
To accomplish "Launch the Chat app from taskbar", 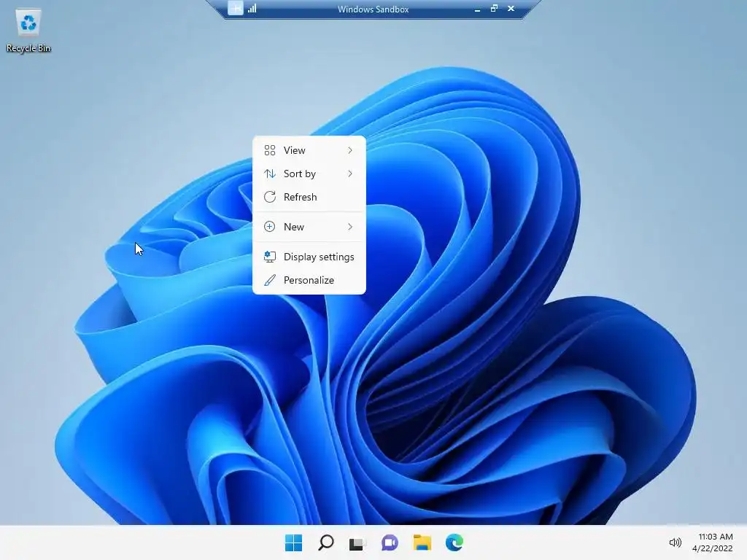I will (x=390, y=542).
